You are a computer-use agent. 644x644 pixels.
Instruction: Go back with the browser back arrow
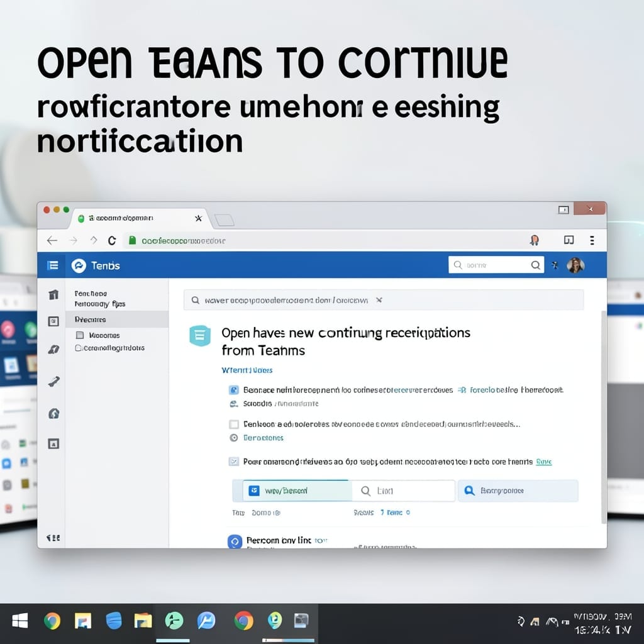click(x=52, y=240)
